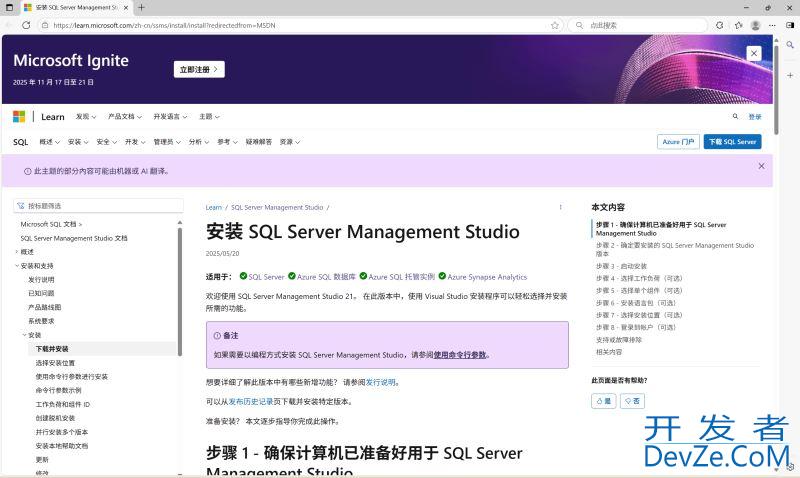Click the 下载 SQL Server button
This screenshot has width=800, height=478.
point(732,142)
